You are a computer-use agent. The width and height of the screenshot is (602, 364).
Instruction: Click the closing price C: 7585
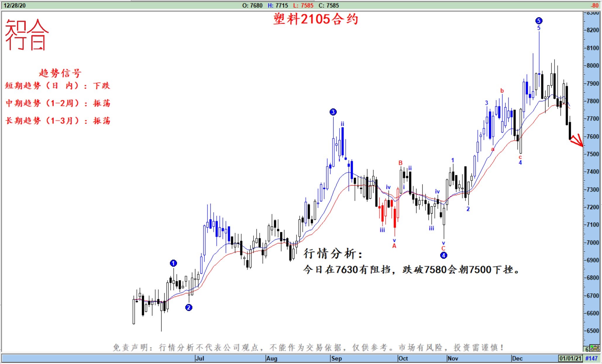tap(329, 6)
